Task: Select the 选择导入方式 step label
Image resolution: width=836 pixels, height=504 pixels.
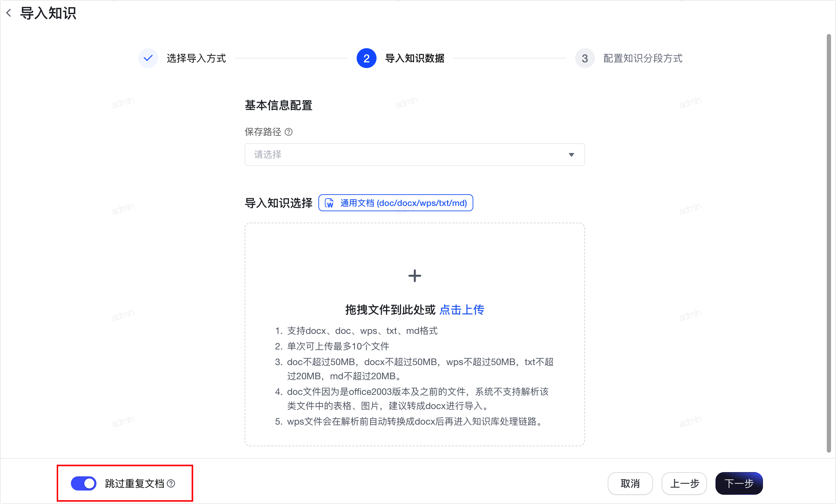Action: point(196,58)
